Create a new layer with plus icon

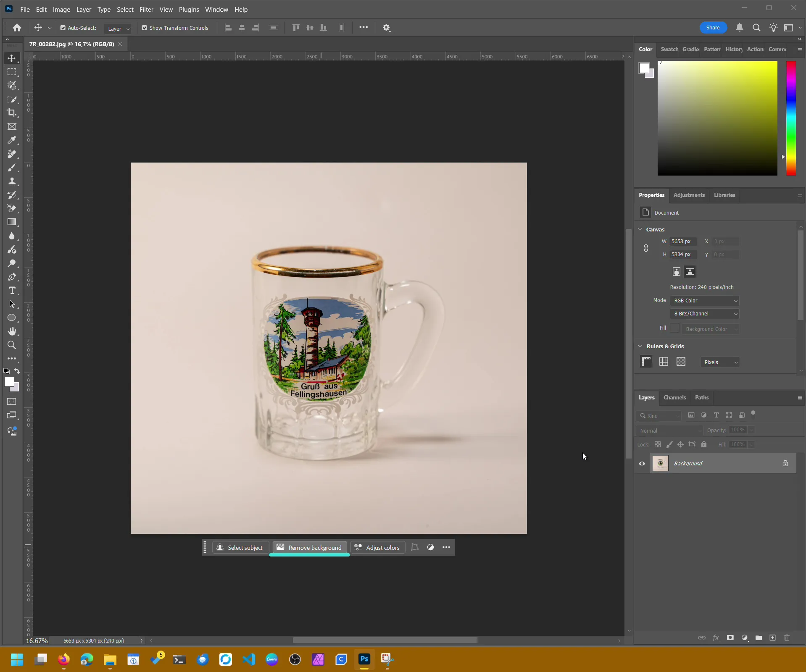click(772, 638)
